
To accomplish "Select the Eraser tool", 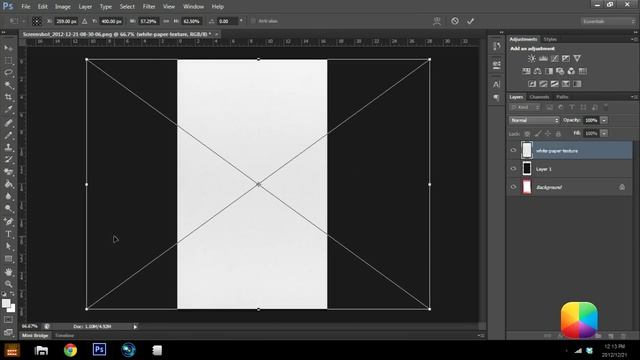I will click(x=8, y=172).
